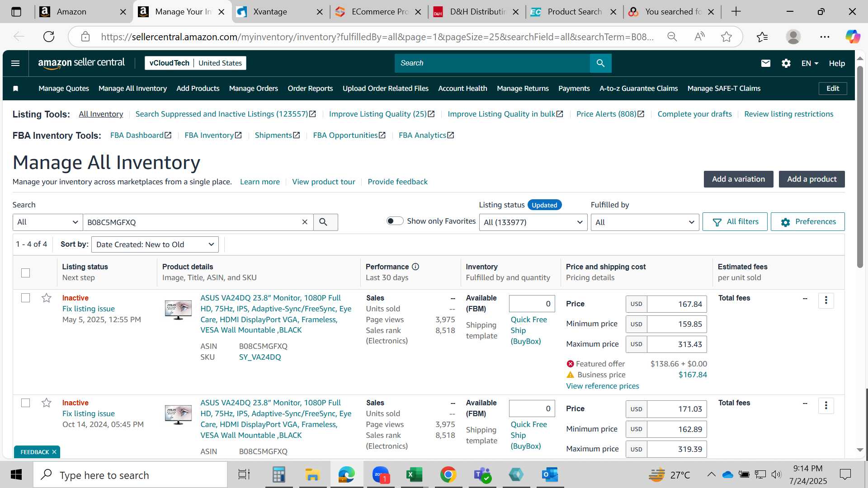Open Preferences button
868x488 pixels.
tap(807, 222)
